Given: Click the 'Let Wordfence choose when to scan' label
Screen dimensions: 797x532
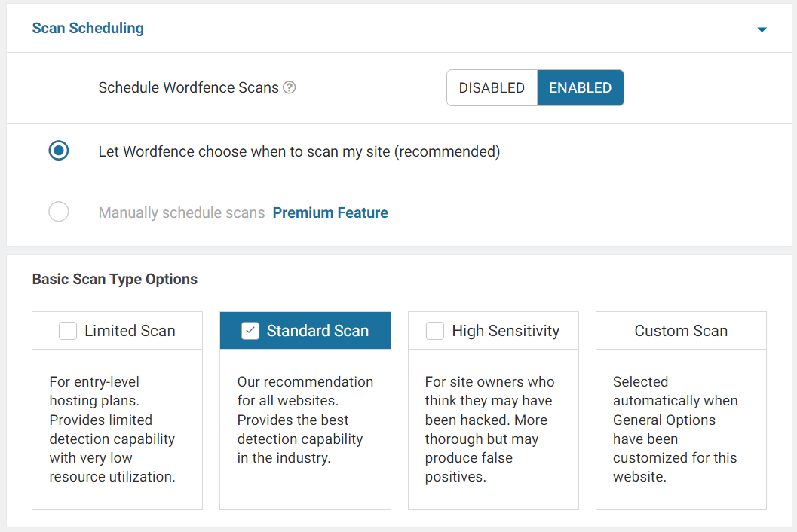Looking at the screenshot, I should pos(299,151).
